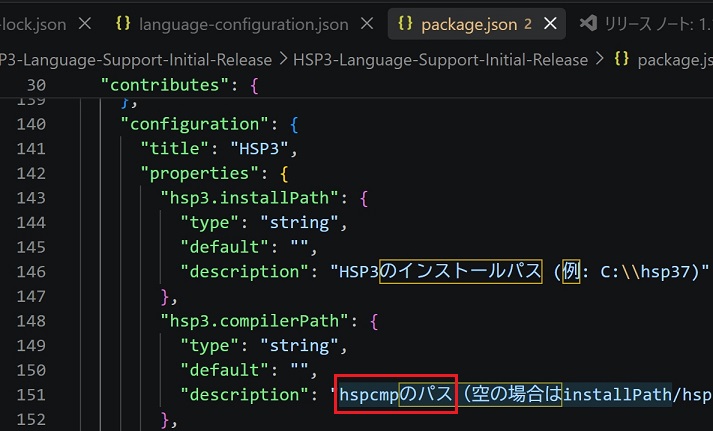Place cursor on "hsp3.installPath" key
The image size is (713, 431).
pos(250,198)
